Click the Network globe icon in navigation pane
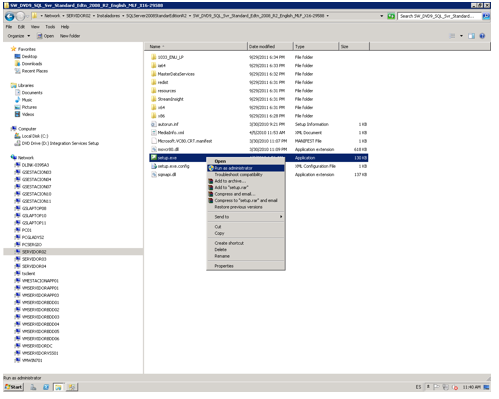This screenshot has width=499, height=399. pyautogui.click(x=14, y=157)
